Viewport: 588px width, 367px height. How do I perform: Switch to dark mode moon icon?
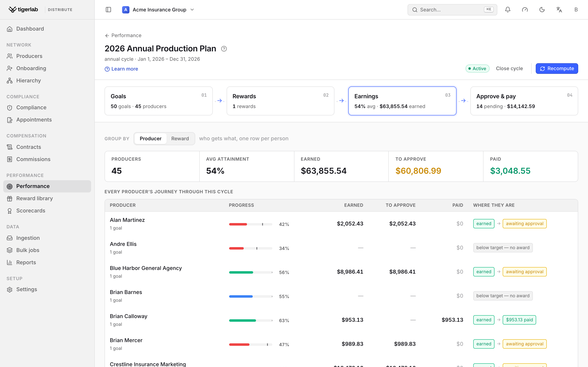(542, 10)
